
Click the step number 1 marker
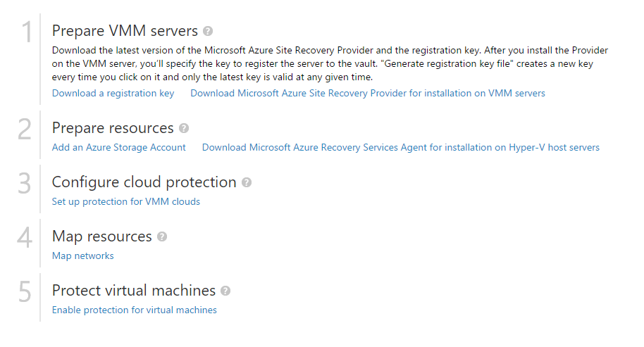(26, 32)
